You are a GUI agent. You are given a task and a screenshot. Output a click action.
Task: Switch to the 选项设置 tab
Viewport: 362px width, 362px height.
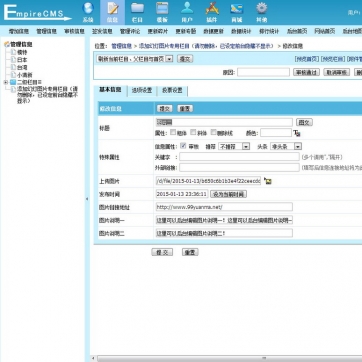142,90
